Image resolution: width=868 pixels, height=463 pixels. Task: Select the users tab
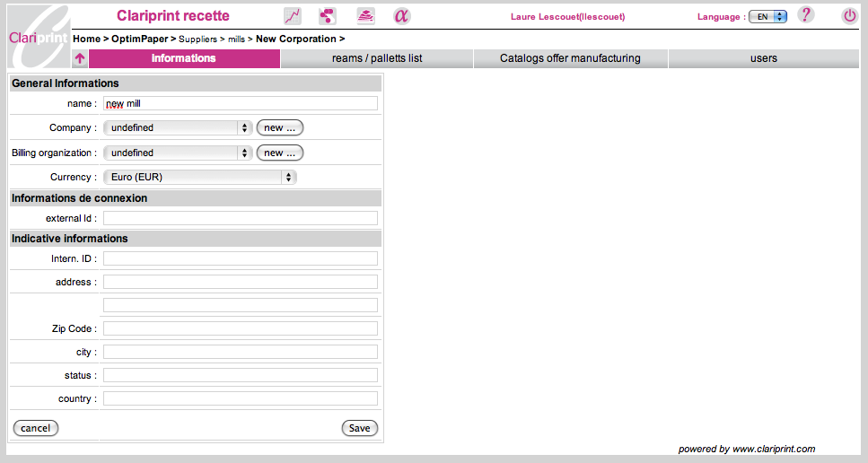tap(763, 59)
